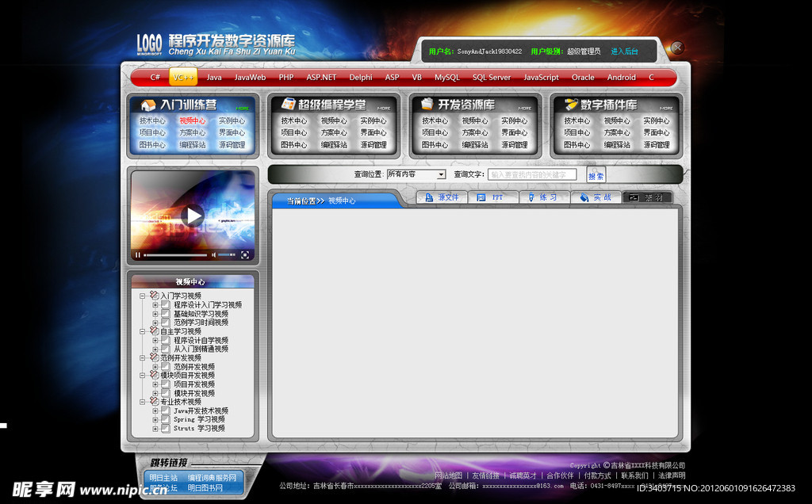812x504 pixels.
Task: Open the 查询位置 dropdown showing 所有内容
Action: (x=416, y=174)
